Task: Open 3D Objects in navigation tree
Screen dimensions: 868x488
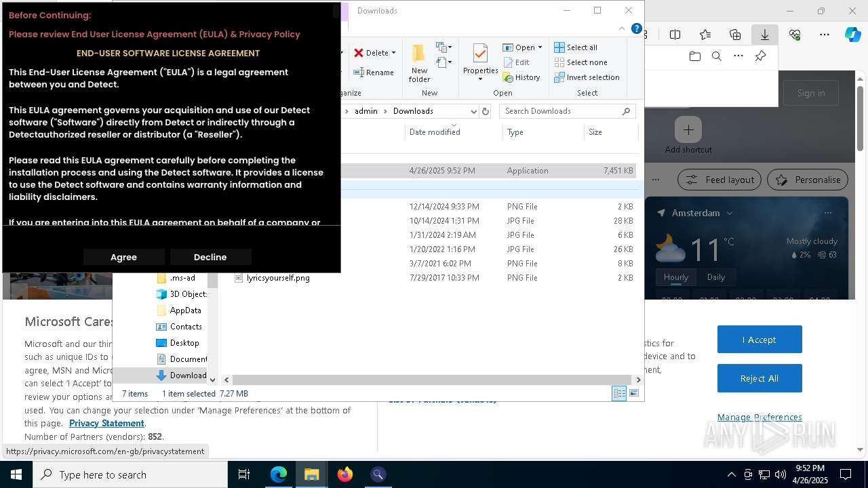Action: pyautogui.click(x=182, y=294)
